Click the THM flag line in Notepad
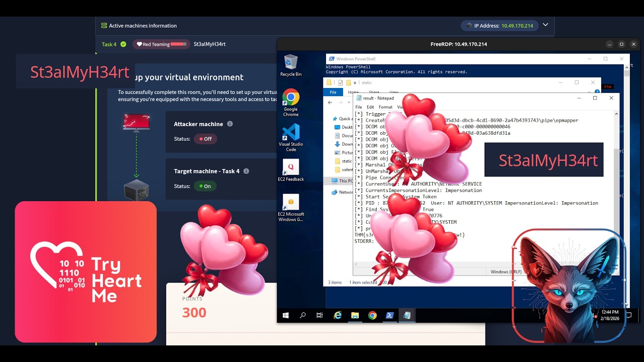 coord(410,235)
